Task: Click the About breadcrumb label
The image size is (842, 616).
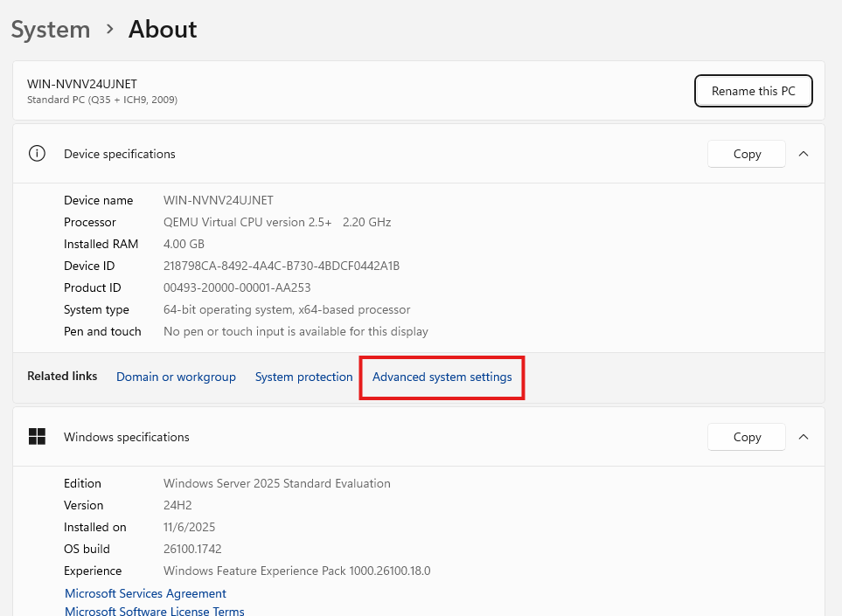Action: coord(162,29)
